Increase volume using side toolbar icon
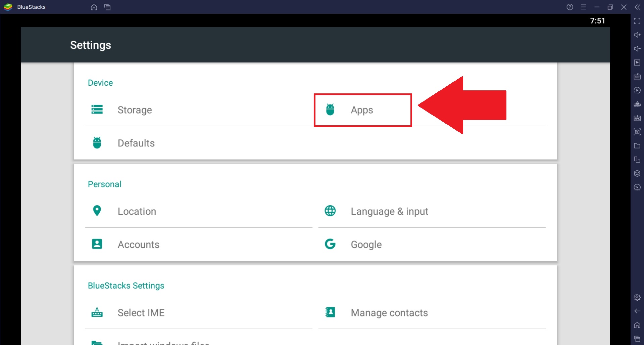This screenshot has height=345, width=644. (637, 35)
